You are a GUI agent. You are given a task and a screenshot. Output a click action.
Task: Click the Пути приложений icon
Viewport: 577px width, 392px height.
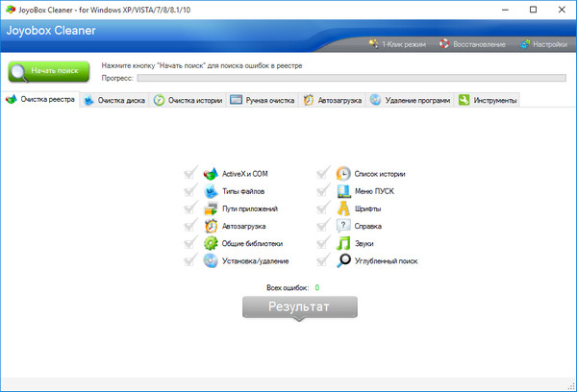click(211, 208)
